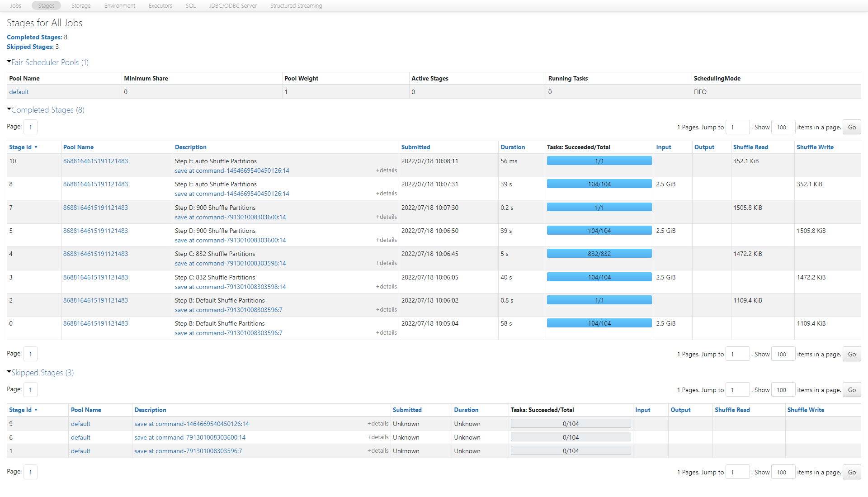This screenshot has height=497, width=868.
Task: Open the JDBC/ODBC Server tab
Action: click(233, 6)
